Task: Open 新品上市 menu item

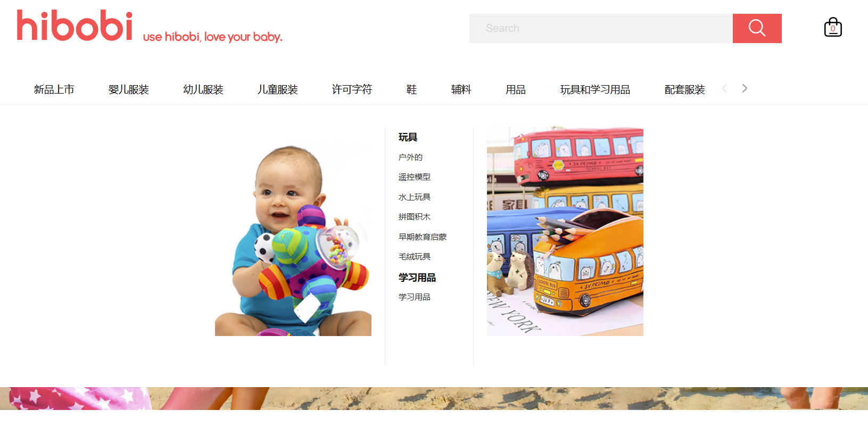Action: (x=54, y=89)
